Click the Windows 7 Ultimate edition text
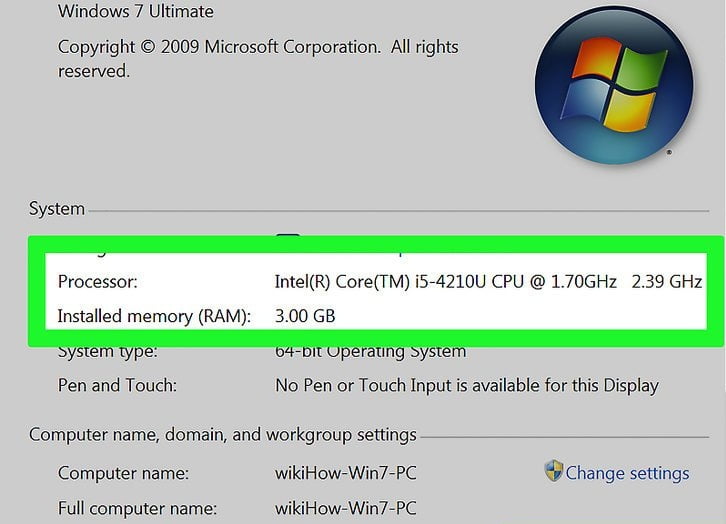The height and width of the screenshot is (524, 726). coord(136,11)
